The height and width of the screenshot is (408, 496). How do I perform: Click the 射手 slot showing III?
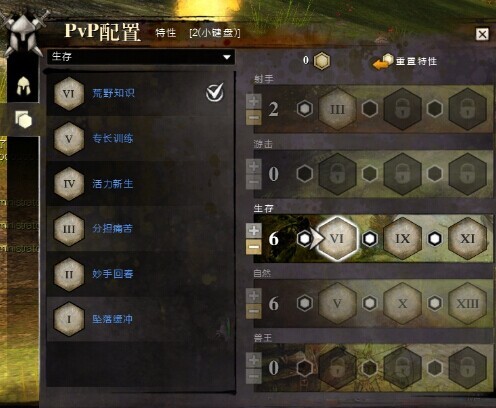pos(337,109)
